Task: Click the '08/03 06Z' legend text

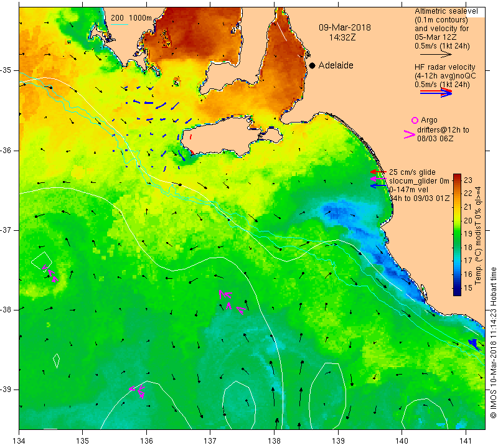Action: coord(435,139)
